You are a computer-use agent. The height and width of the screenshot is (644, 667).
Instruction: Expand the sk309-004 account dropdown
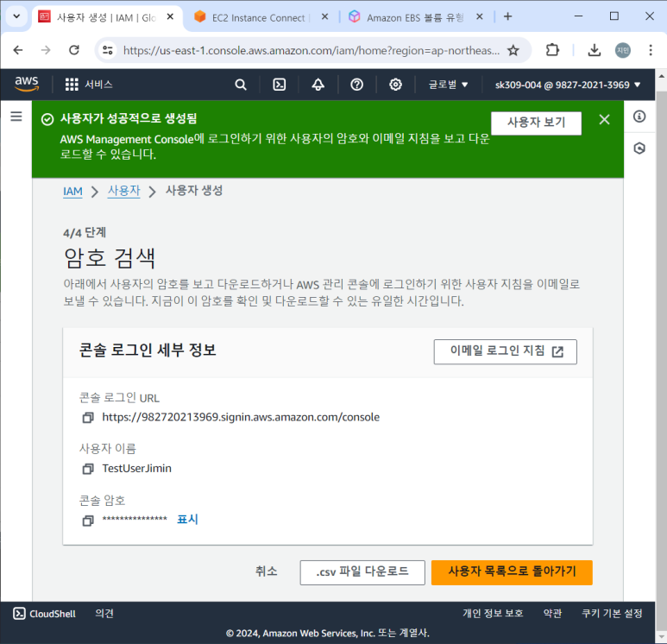click(x=568, y=85)
